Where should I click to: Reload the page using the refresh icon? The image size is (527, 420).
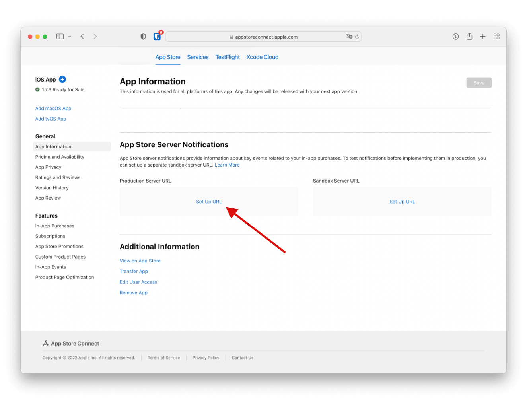(x=357, y=37)
